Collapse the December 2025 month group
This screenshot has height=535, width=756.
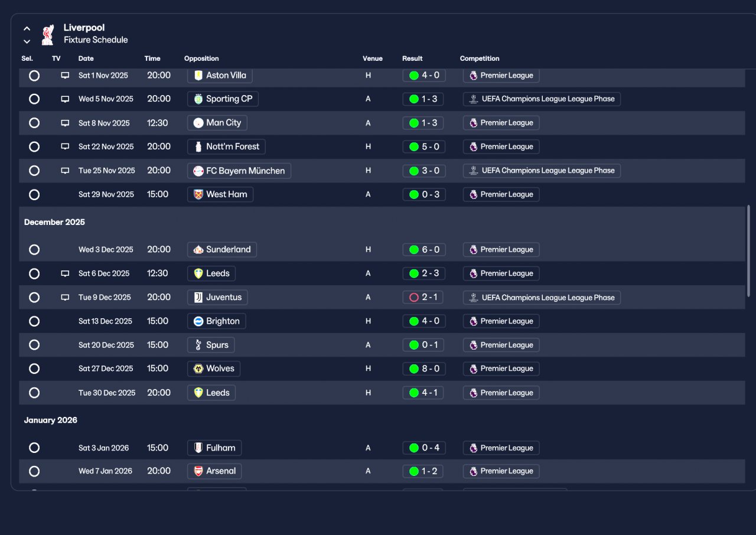[54, 222]
